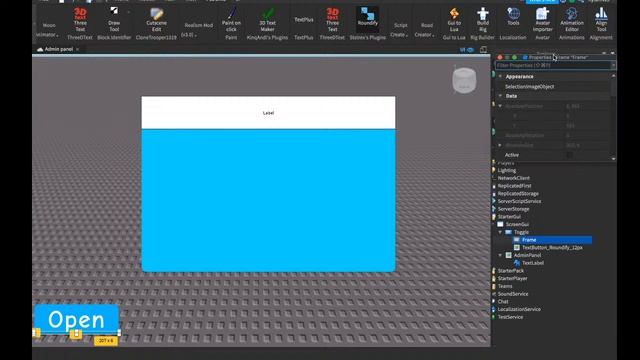Open the Filter Properties dropdown arrow

613,65
